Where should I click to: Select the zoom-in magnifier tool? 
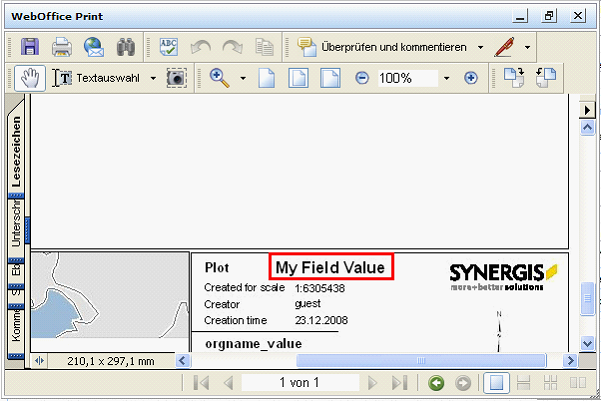[x=220, y=78]
